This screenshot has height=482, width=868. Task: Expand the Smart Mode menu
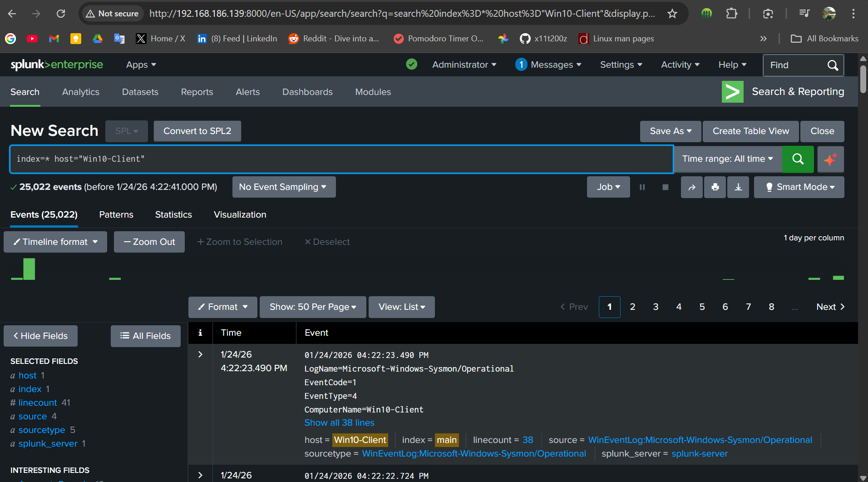[799, 187]
